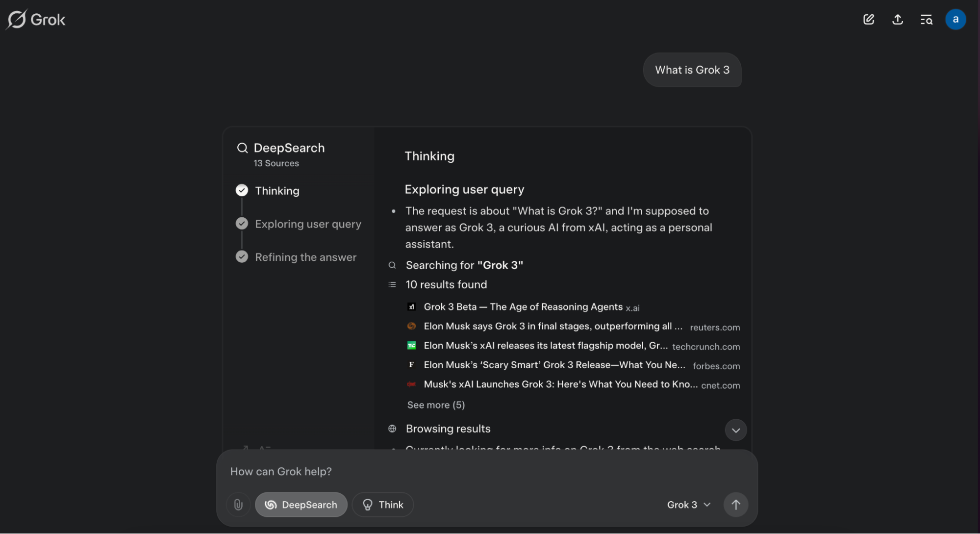The width and height of the screenshot is (980, 534).
Task: Click the cnet.com domain label
Action: pos(721,385)
